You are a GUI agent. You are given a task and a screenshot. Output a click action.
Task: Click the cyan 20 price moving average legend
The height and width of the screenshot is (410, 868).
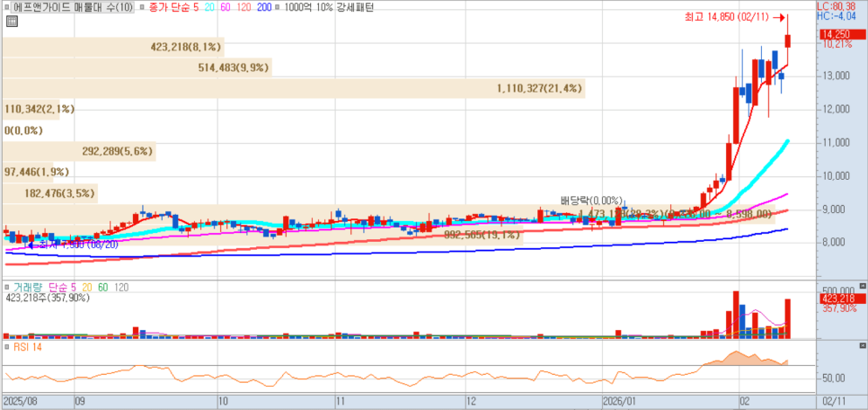click(x=209, y=7)
